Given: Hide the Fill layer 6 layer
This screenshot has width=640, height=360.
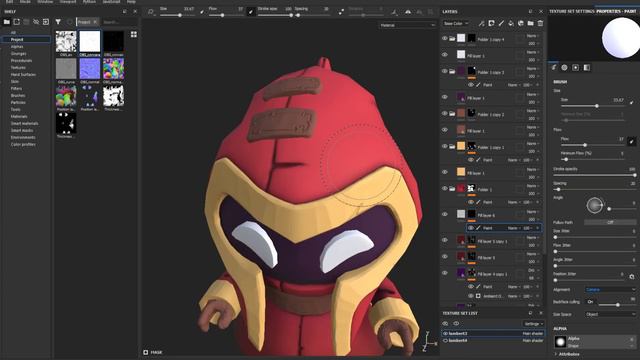Looking at the screenshot, I should (x=445, y=214).
